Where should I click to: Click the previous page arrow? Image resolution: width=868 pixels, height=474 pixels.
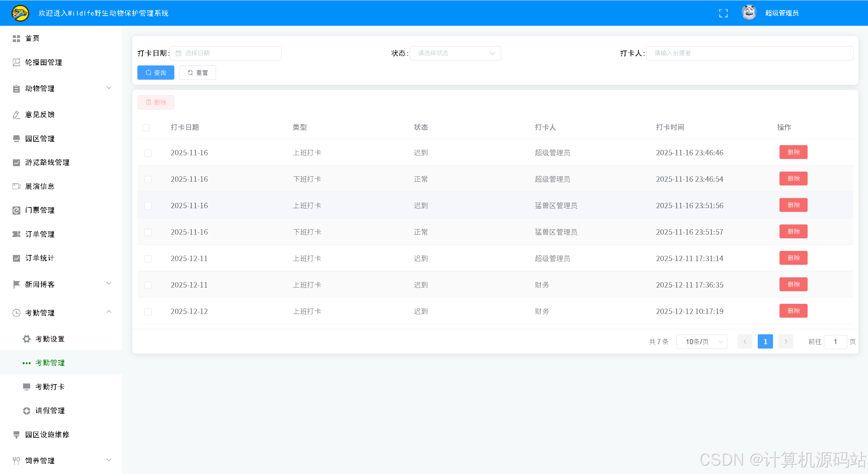click(745, 341)
